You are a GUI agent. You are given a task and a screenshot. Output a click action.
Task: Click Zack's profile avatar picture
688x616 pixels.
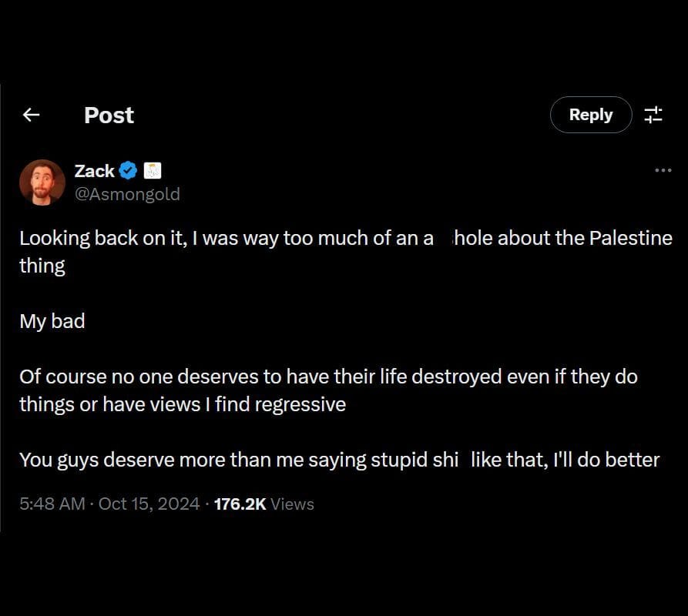(42, 182)
